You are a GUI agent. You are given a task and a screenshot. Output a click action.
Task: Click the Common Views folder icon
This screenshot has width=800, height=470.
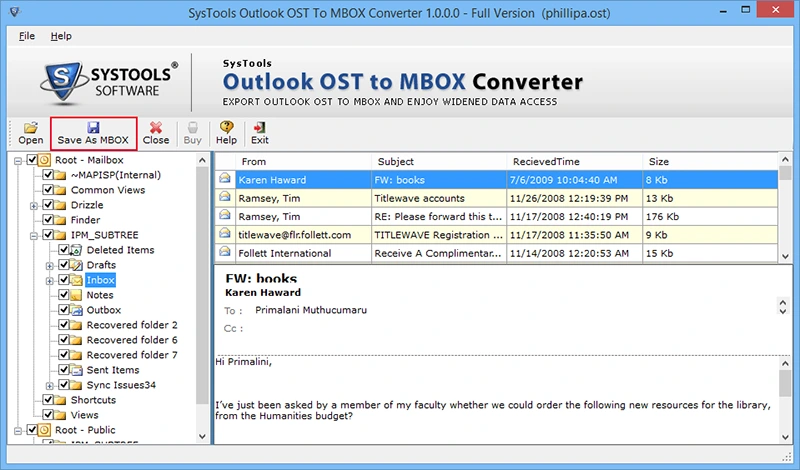(x=60, y=190)
